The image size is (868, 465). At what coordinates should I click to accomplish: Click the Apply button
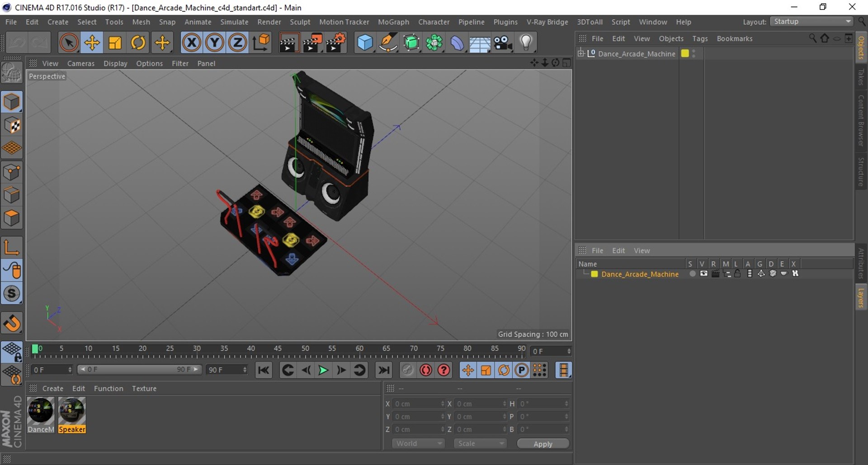coord(542,444)
